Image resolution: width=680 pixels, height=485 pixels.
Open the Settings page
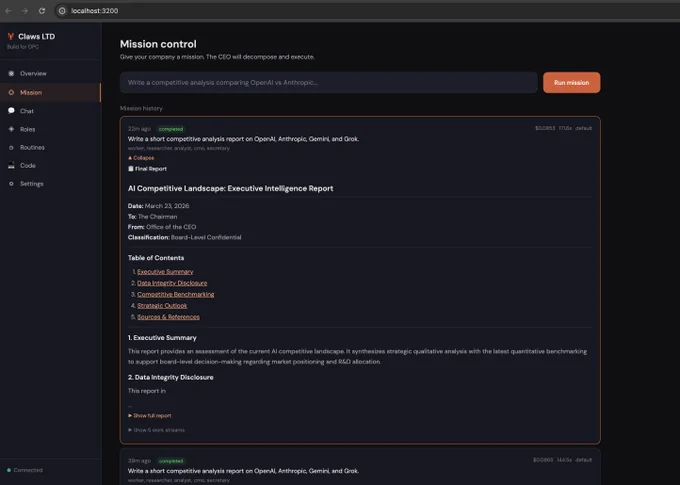pos(50,184)
